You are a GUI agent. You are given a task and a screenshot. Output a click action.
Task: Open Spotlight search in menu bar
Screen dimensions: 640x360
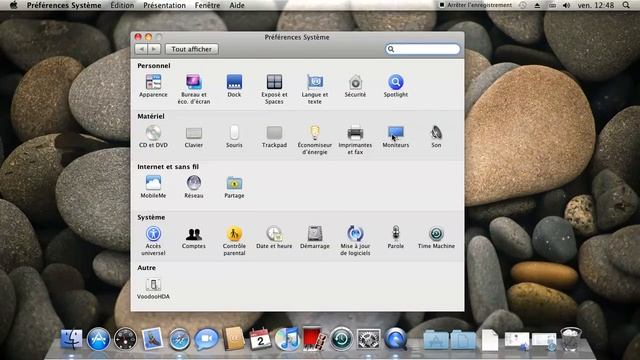point(626,5)
